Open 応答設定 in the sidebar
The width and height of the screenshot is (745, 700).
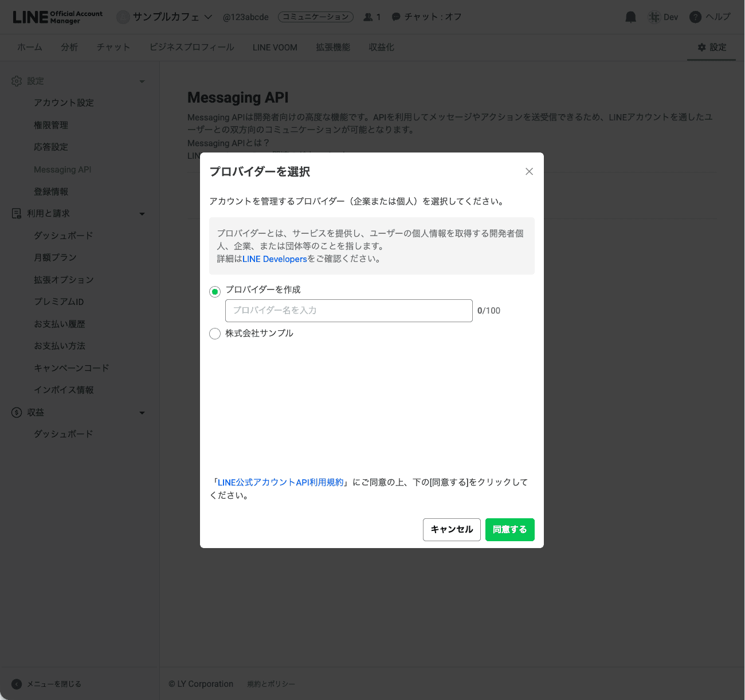tap(51, 147)
